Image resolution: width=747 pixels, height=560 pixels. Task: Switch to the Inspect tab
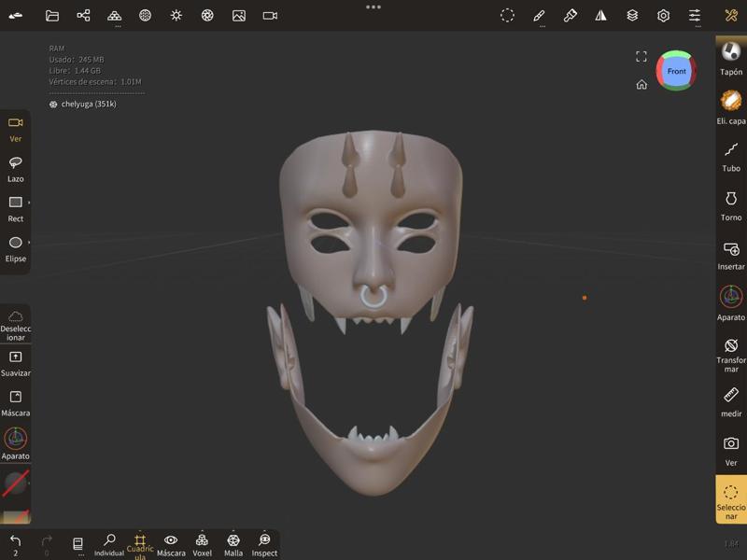[x=264, y=541]
